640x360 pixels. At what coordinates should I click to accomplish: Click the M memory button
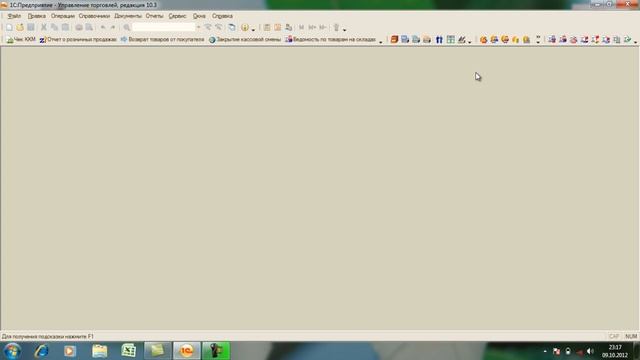pyautogui.click(x=301, y=27)
